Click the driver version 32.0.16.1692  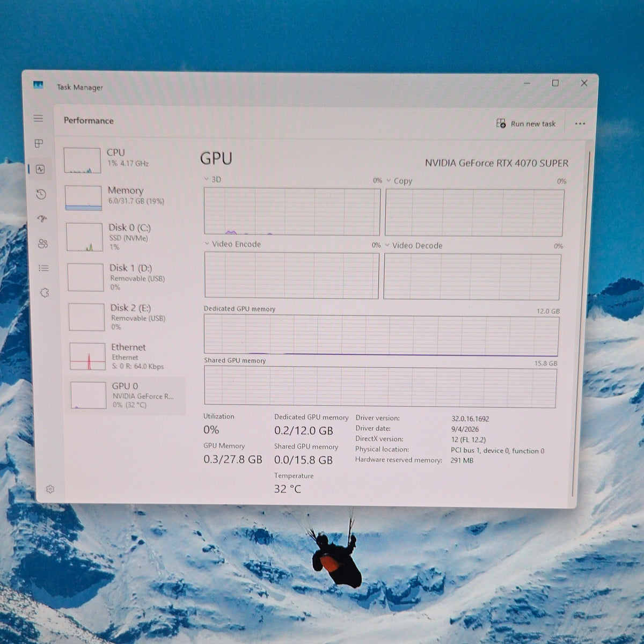(470, 419)
